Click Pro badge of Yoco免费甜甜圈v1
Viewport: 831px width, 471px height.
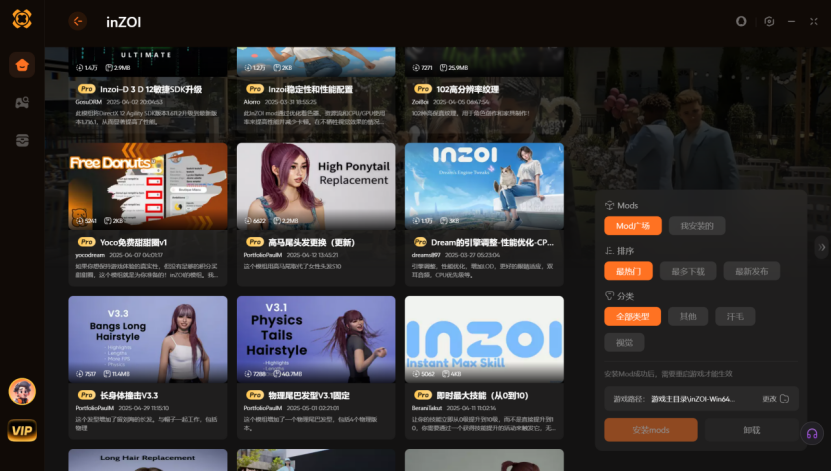[86, 242]
